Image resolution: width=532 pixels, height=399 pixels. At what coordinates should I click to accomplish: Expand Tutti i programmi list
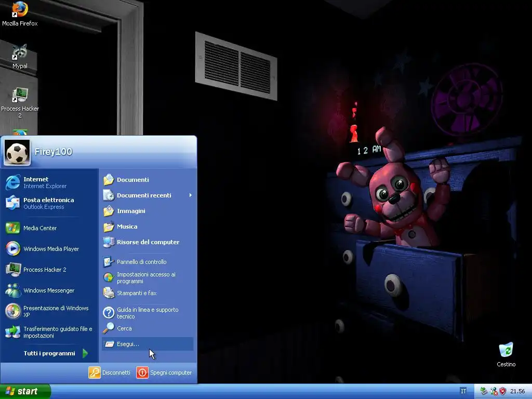coord(56,353)
